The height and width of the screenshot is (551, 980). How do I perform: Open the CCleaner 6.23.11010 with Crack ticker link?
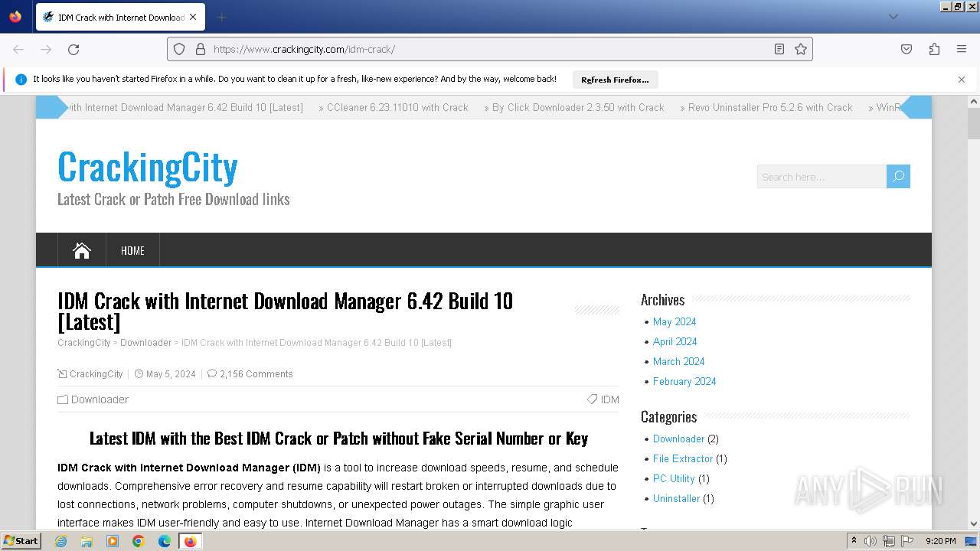[x=397, y=107]
